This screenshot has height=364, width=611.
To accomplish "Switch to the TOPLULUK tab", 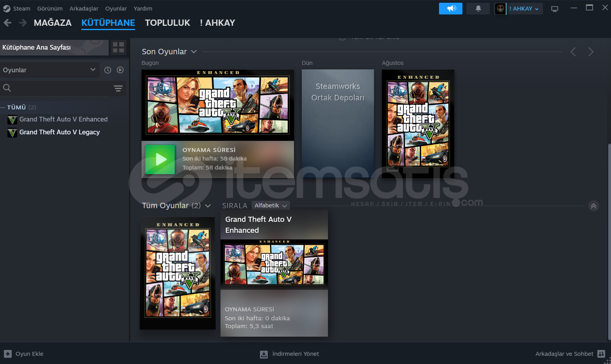I will pos(167,23).
